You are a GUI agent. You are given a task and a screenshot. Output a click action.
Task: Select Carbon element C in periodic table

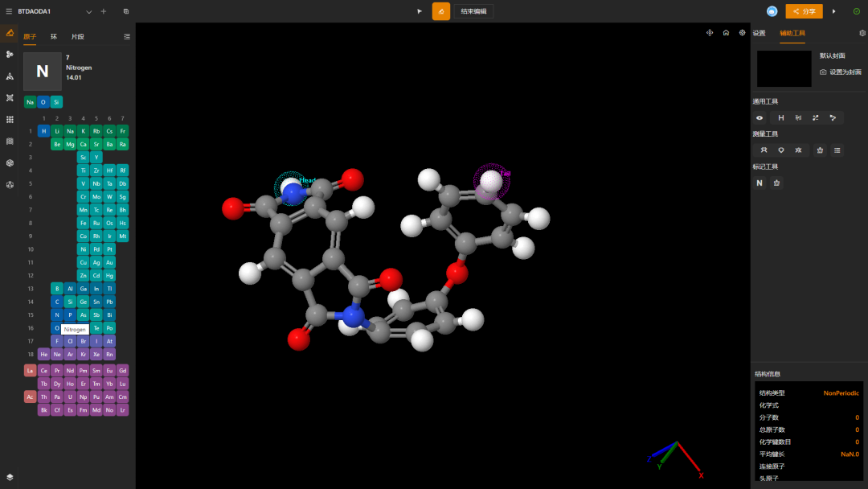(56, 302)
